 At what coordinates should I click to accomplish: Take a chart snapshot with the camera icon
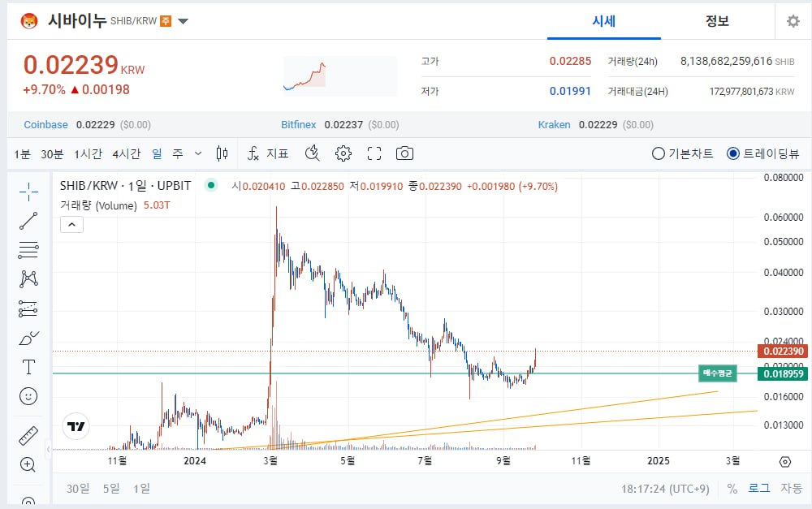coord(404,153)
